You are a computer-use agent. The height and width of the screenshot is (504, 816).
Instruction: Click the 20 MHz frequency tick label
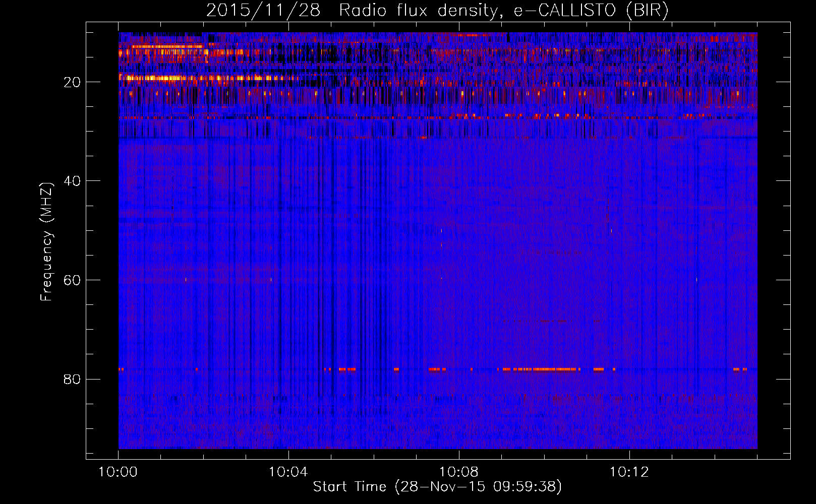(x=72, y=82)
